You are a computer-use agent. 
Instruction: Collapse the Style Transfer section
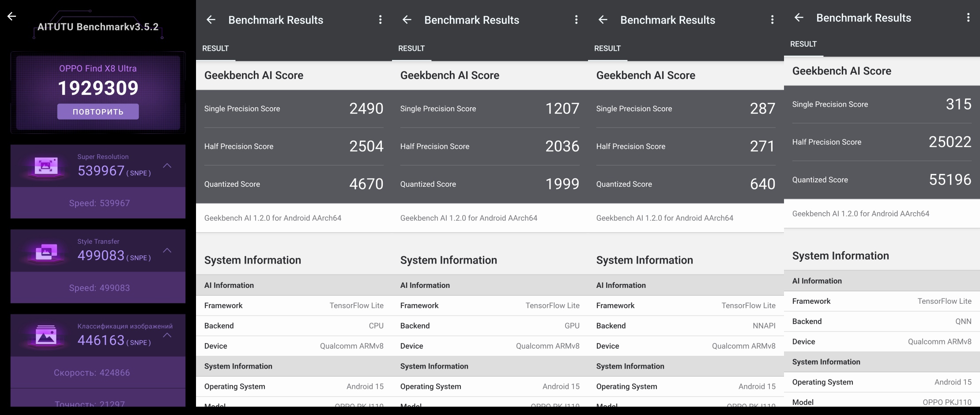167,250
